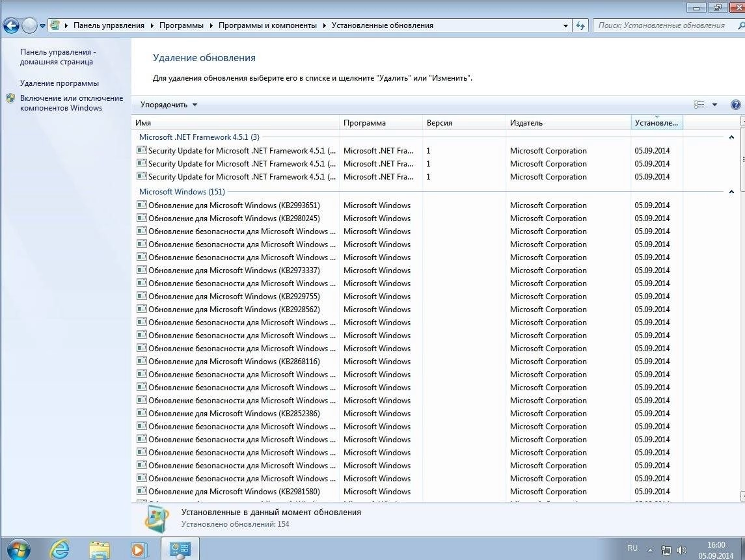Open the clock showing 16:00
The width and height of the screenshot is (745, 560).
(x=716, y=550)
